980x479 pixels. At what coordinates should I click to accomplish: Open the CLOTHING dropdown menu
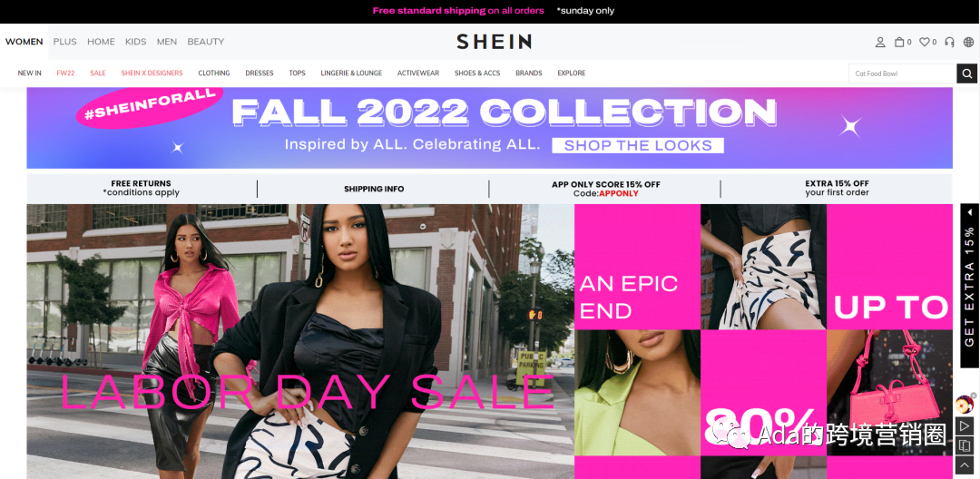[x=214, y=73]
